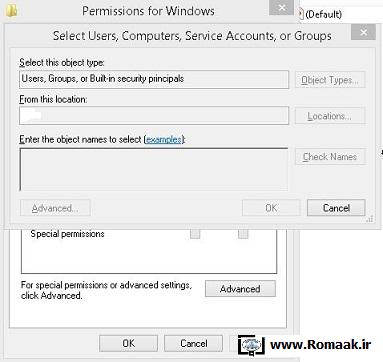Cancel the Select Users dialog
The image size is (383, 362).
(x=336, y=208)
